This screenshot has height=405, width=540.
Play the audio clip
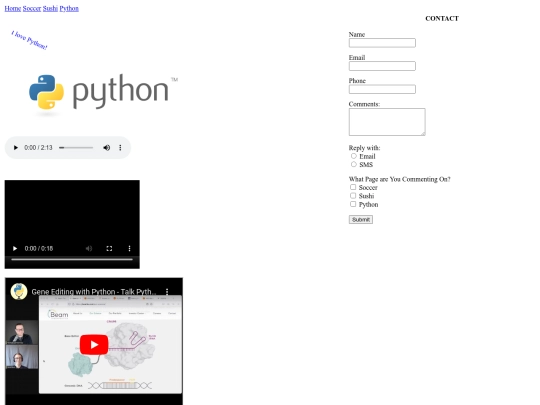click(x=15, y=148)
